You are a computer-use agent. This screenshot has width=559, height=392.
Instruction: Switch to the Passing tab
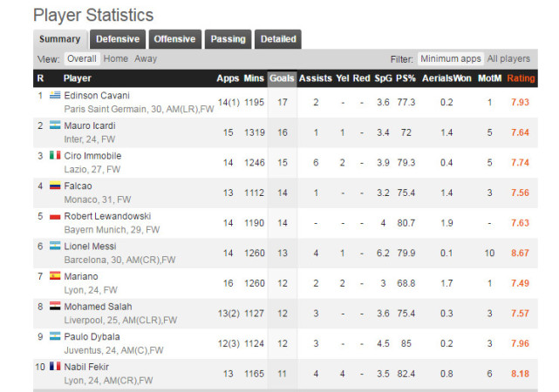[228, 39]
